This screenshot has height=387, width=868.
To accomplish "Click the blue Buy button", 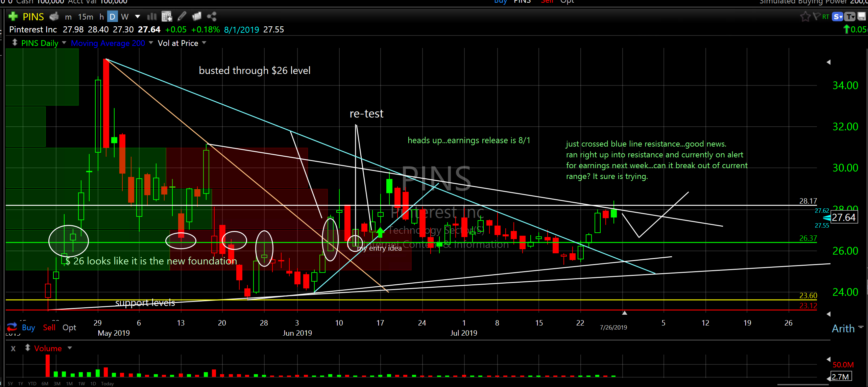I will click(x=28, y=328).
